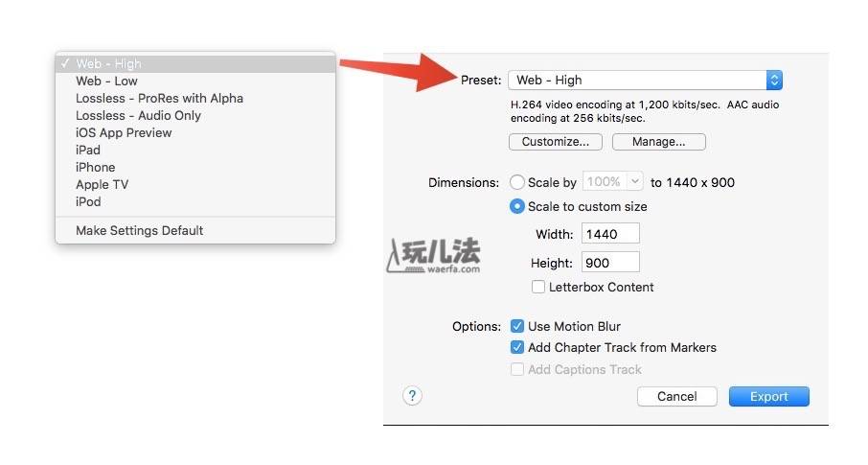Click the blue Export button
The height and width of the screenshot is (465, 868).
[769, 396]
